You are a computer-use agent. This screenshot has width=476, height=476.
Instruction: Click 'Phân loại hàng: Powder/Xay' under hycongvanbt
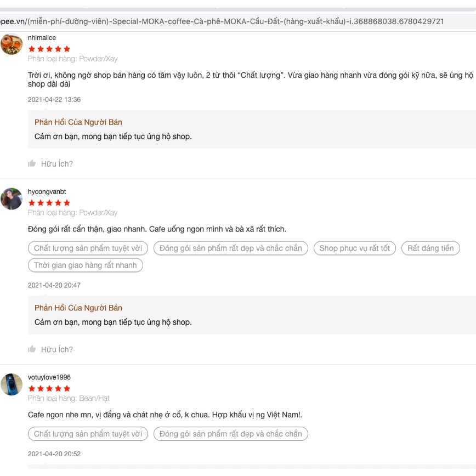72,213
